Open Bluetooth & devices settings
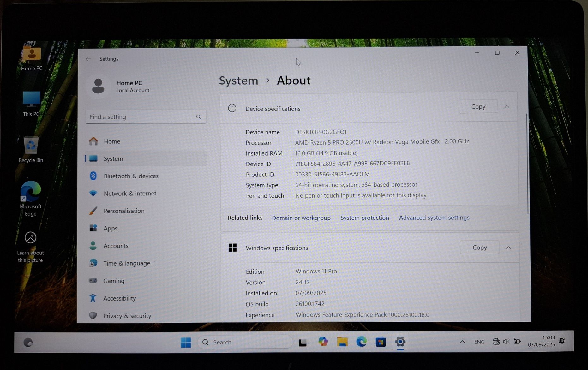Screen dimensions: 588x370 pyautogui.click(x=146, y=176)
